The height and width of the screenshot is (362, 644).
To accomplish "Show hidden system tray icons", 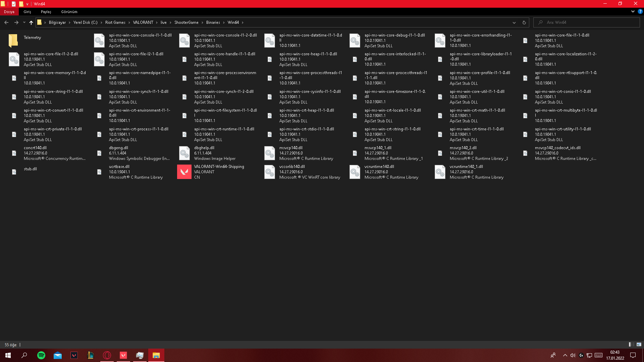I will click(565, 355).
